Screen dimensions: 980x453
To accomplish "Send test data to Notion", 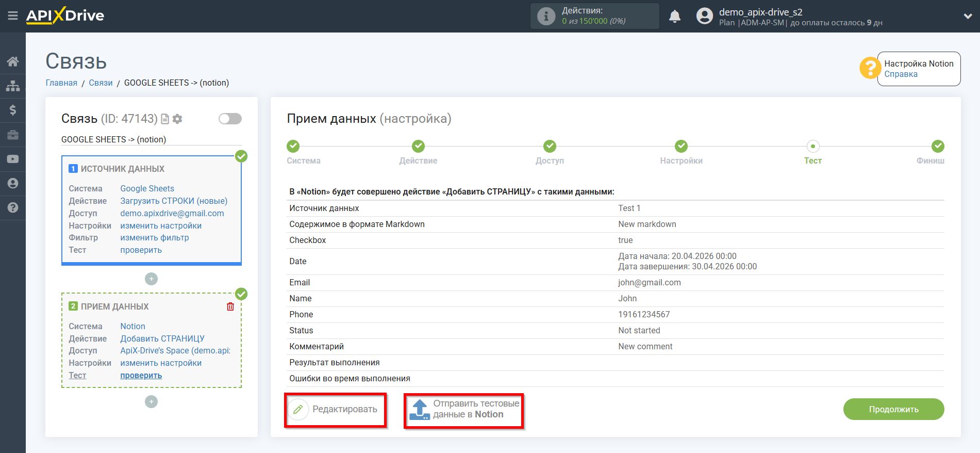I will coord(464,410).
